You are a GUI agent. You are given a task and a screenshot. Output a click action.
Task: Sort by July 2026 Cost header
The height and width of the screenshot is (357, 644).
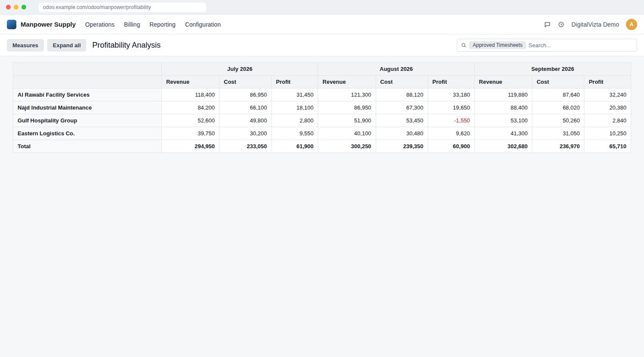click(x=245, y=82)
